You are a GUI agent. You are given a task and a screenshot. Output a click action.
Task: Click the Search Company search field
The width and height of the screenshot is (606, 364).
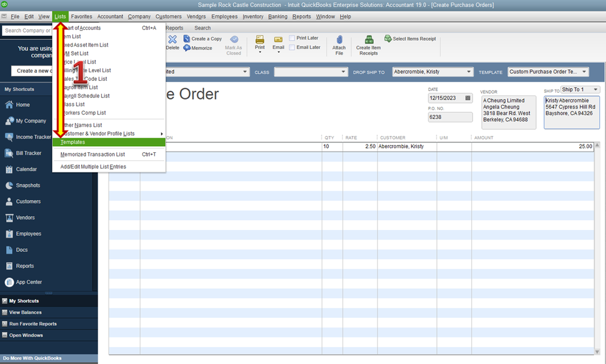tap(27, 30)
